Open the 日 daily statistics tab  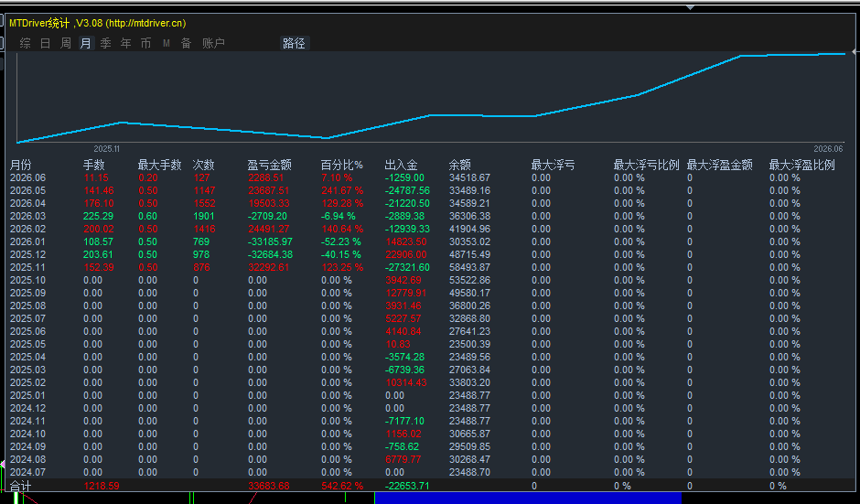coord(46,43)
